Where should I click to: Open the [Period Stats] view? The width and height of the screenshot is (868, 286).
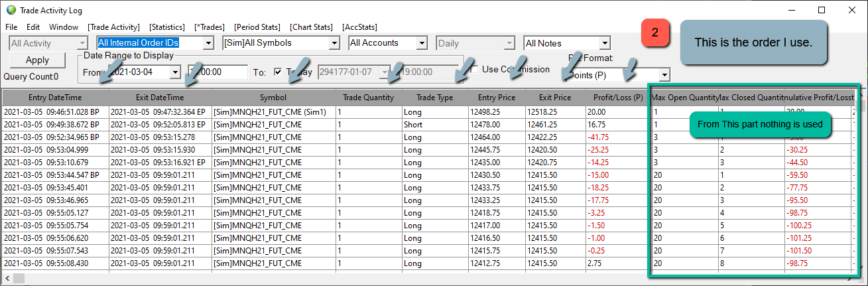coord(257,27)
